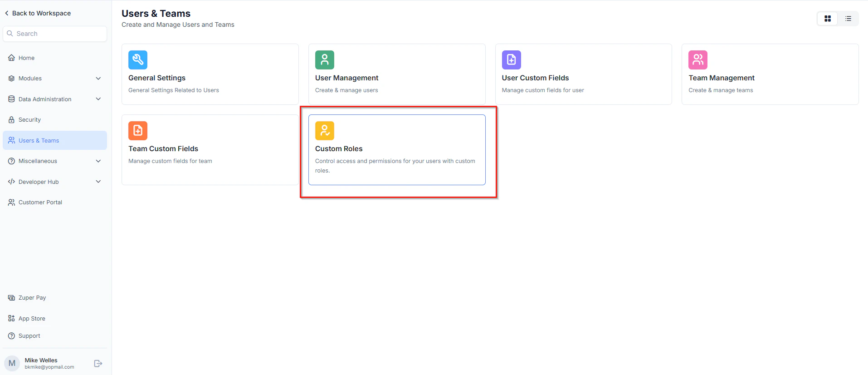Click the Mike Welles user name

[41, 360]
